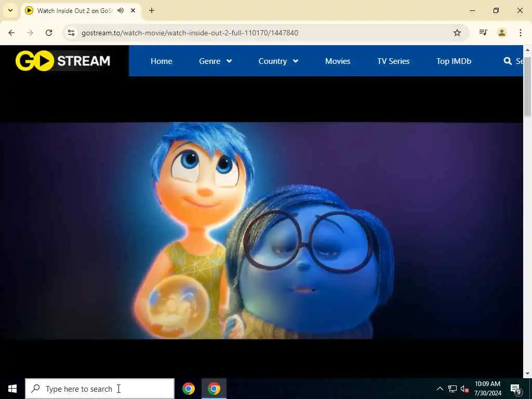
Task: Click the browser forward arrow
Action: click(30, 33)
